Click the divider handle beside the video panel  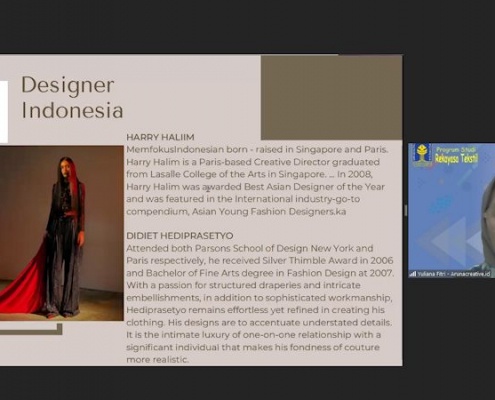click(x=405, y=210)
